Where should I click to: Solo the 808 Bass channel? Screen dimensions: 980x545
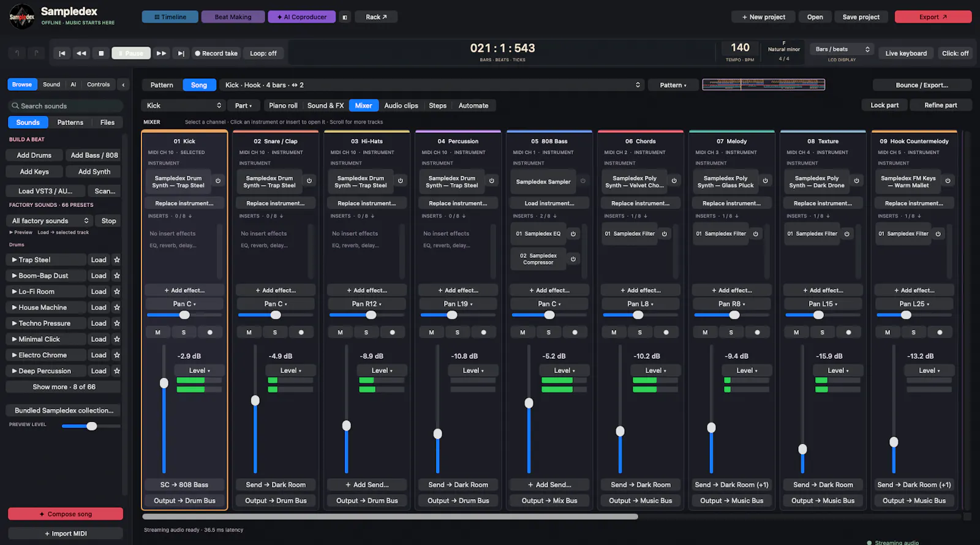click(x=549, y=333)
